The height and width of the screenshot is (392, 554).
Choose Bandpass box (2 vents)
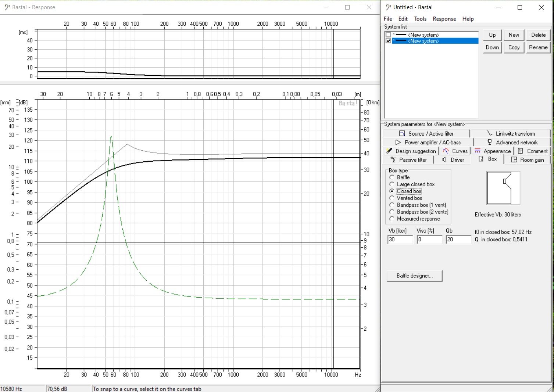click(x=419, y=212)
